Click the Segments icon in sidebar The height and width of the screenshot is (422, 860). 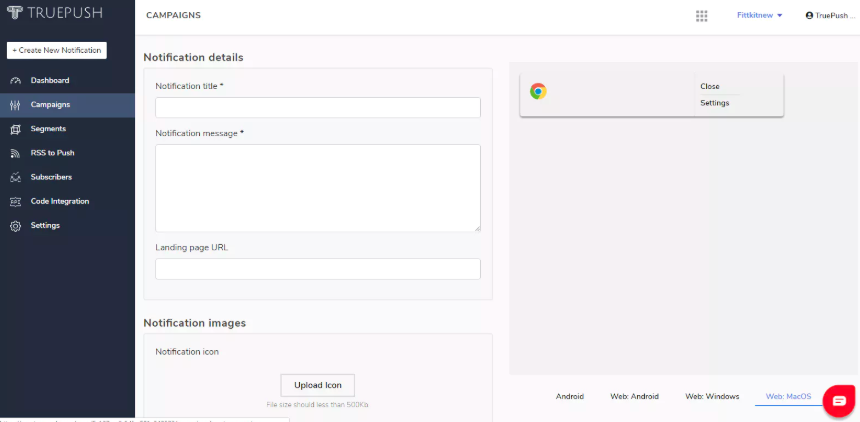tap(15, 130)
